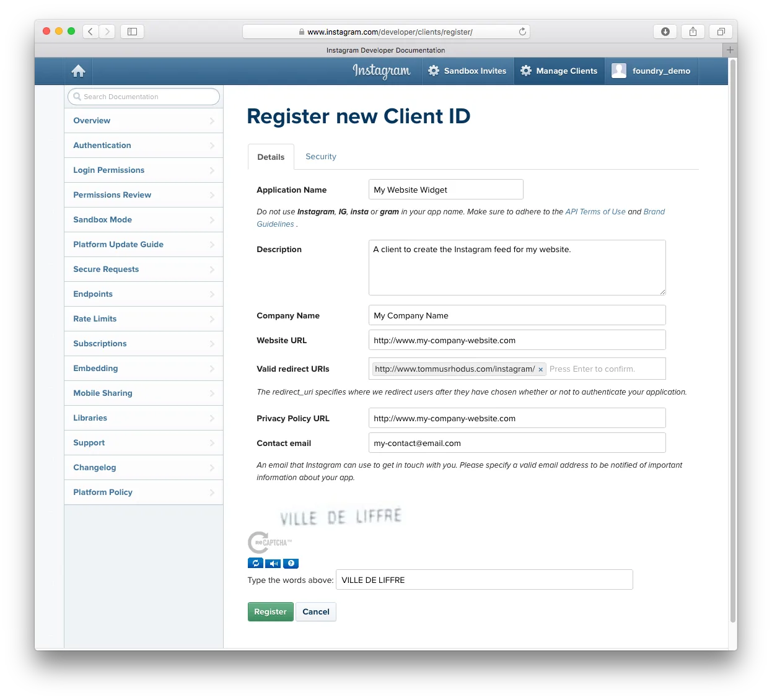
Task: Remove tommusrhodus redirect URI tag
Action: click(x=540, y=369)
